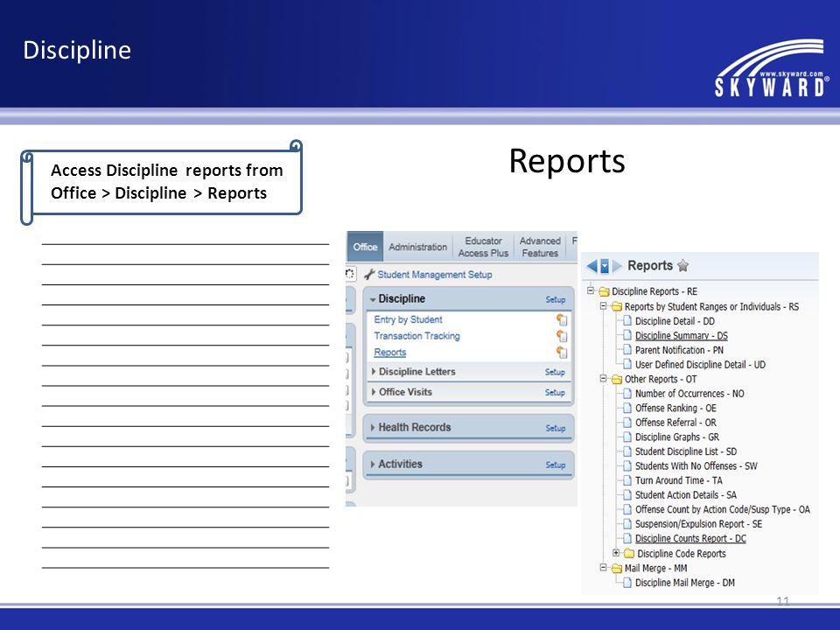Collapse Reports by Student Ranges folder toggle
This screenshot has width=840, height=630.
[x=603, y=306]
